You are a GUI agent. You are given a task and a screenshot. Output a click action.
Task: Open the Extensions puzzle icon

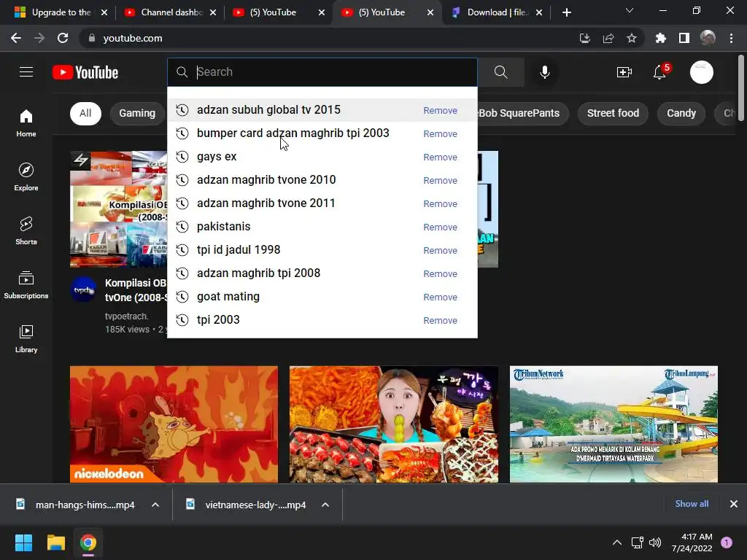[660, 38]
